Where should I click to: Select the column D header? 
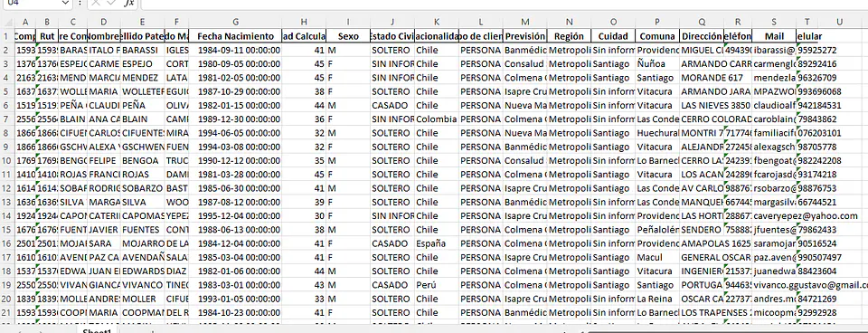tap(103, 22)
